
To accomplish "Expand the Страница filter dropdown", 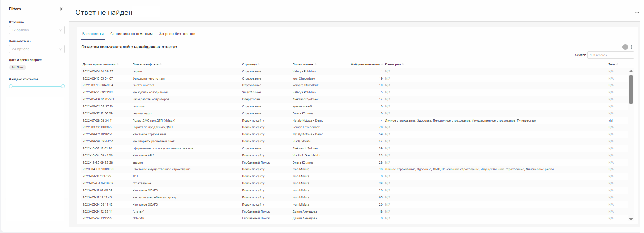I will [x=36, y=30].
